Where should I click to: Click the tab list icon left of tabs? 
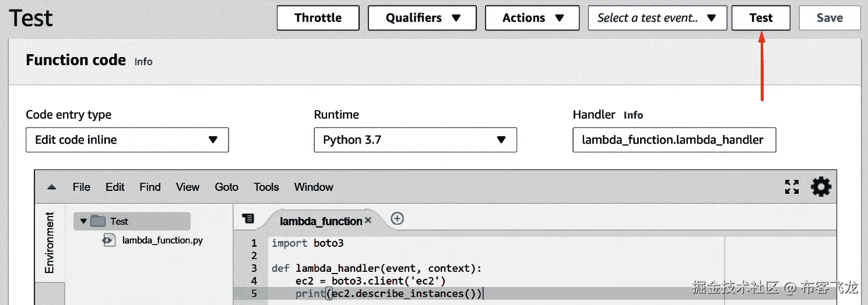pyautogui.click(x=248, y=219)
